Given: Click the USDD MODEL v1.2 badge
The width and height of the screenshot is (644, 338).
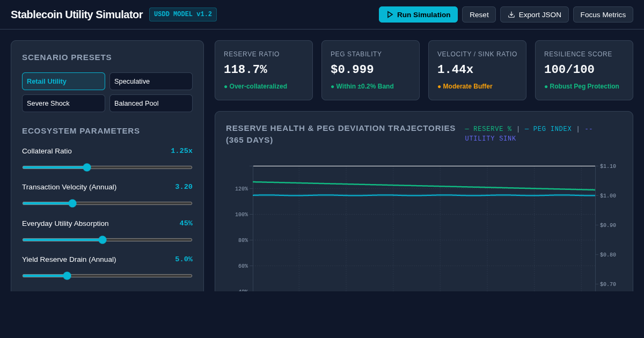Looking at the screenshot, I should (x=183, y=14).
